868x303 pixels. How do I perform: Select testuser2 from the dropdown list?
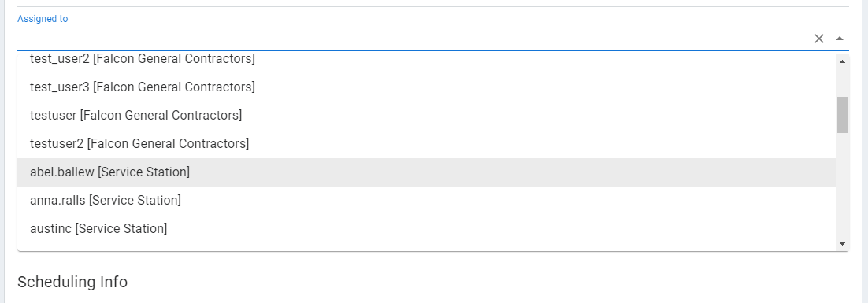click(x=426, y=144)
